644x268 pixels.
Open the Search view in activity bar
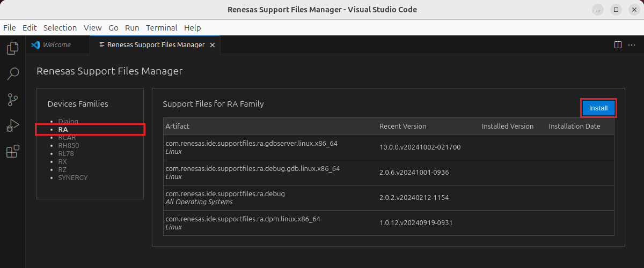click(12, 73)
